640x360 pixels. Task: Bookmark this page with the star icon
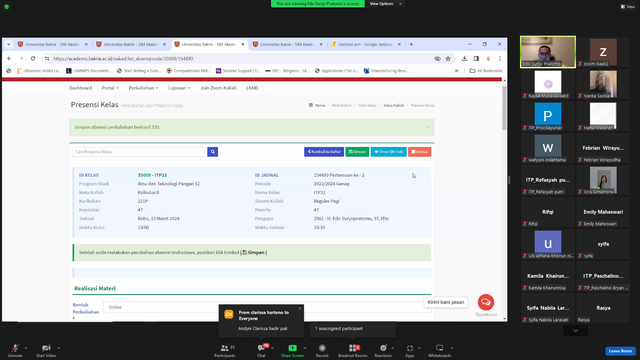click(448, 59)
